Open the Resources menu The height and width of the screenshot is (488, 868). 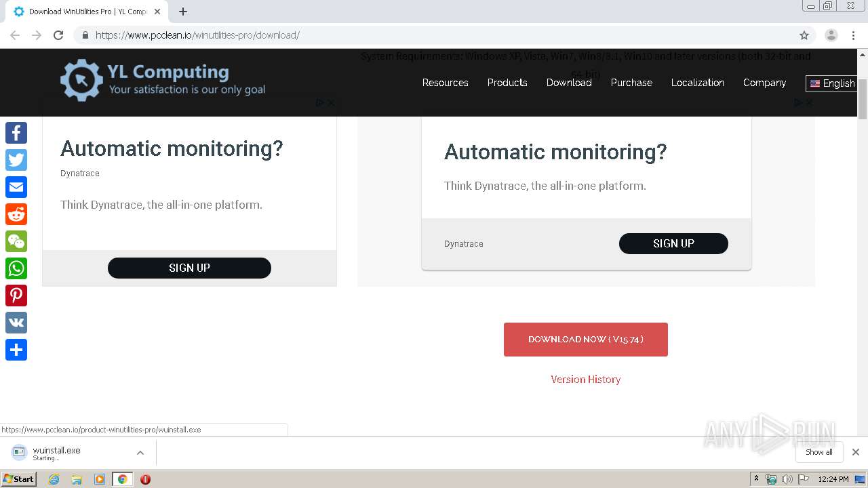(x=446, y=83)
